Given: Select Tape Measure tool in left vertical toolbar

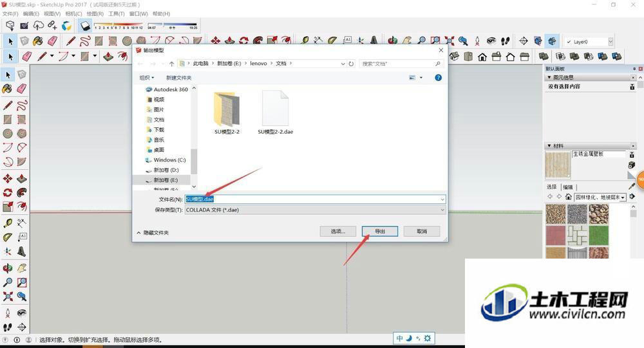Looking at the screenshot, I should pos(7,223).
